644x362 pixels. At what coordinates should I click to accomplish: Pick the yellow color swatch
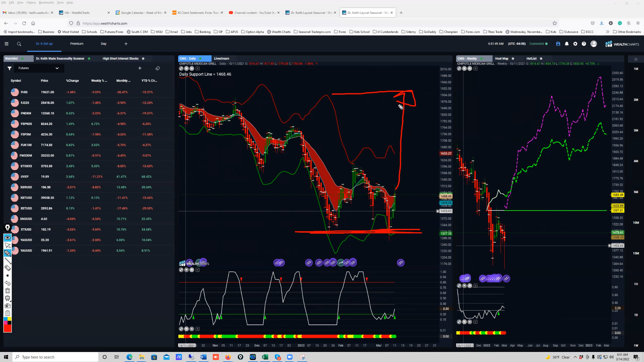(x=10, y=319)
